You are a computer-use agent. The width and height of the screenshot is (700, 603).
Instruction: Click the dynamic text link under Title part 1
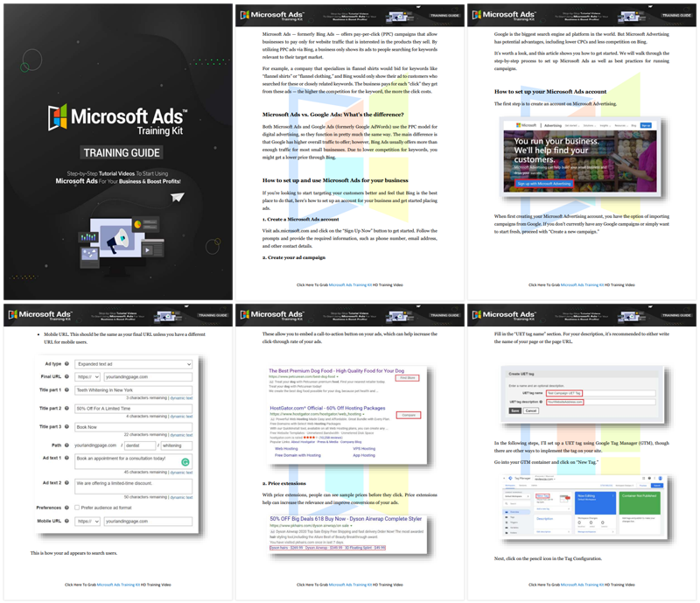(x=181, y=398)
